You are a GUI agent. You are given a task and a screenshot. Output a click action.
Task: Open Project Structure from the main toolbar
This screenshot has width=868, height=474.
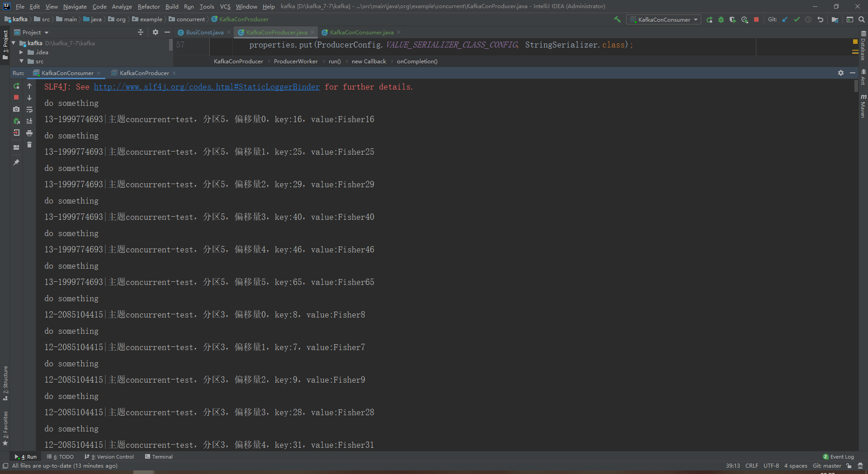click(x=835, y=19)
